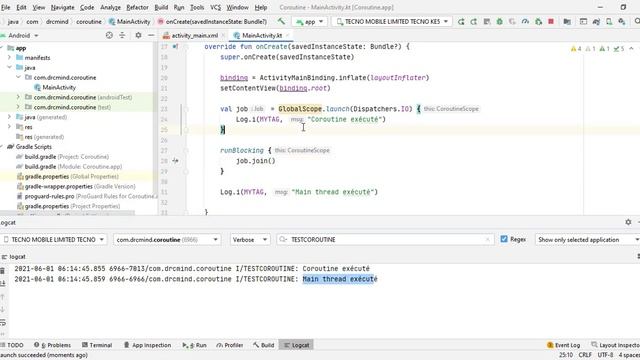Click the override gutter icon at onCreate
Viewport: 640px width, 360px height.
(175, 47)
